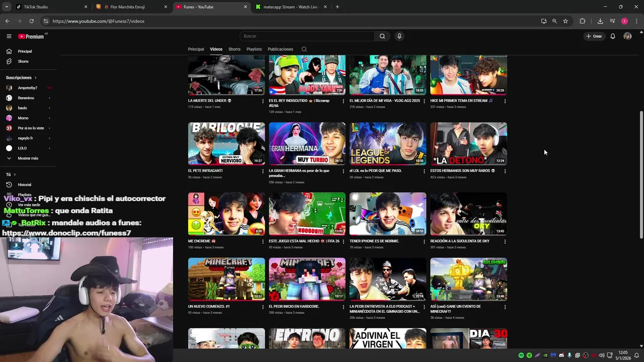Open the Momo subscription
The height and width of the screenshot is (362, 644).
pyautogui.click(x=28, y=118)
